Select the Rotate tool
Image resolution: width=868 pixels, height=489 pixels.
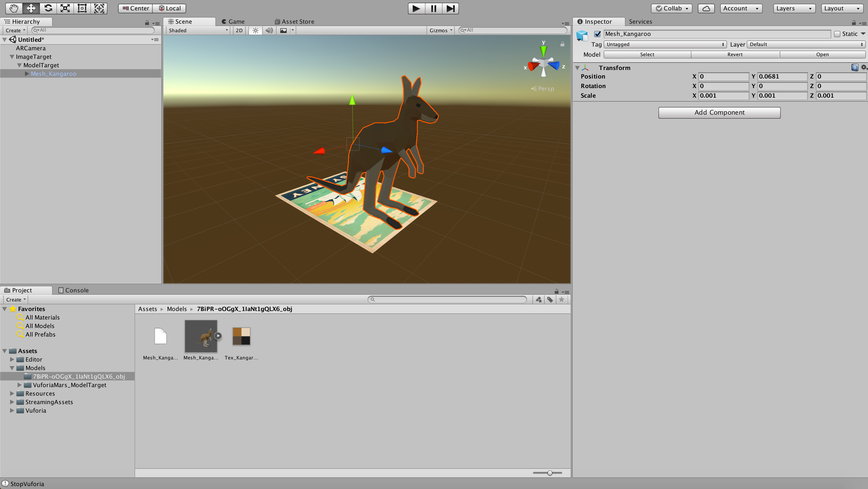(48, 8)
